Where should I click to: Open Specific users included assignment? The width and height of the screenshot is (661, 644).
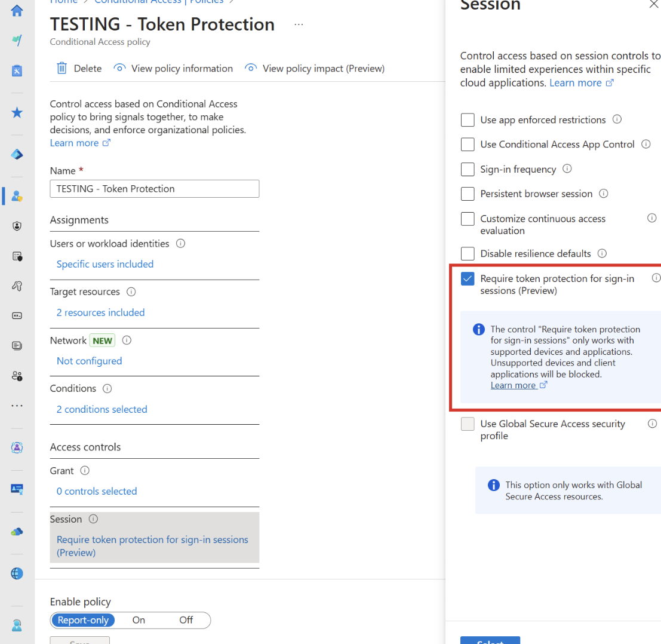[105, 264]
